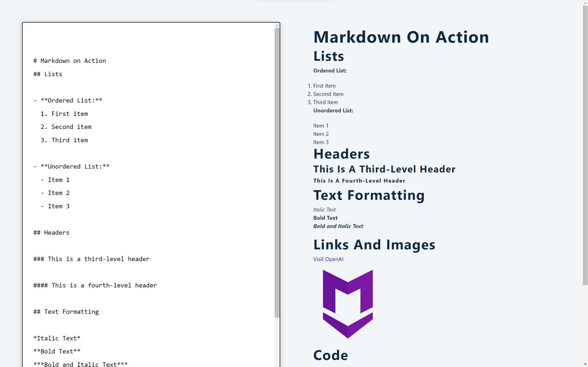Viewport: 588px width, 367px height.
Task: Select First item in the ordered preview list
Action: [324, 86]
